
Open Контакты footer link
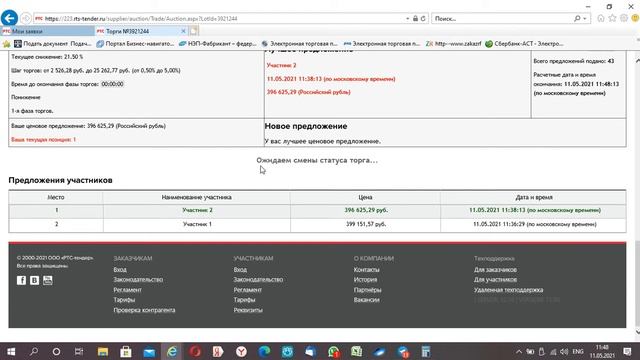pos(367,270)
